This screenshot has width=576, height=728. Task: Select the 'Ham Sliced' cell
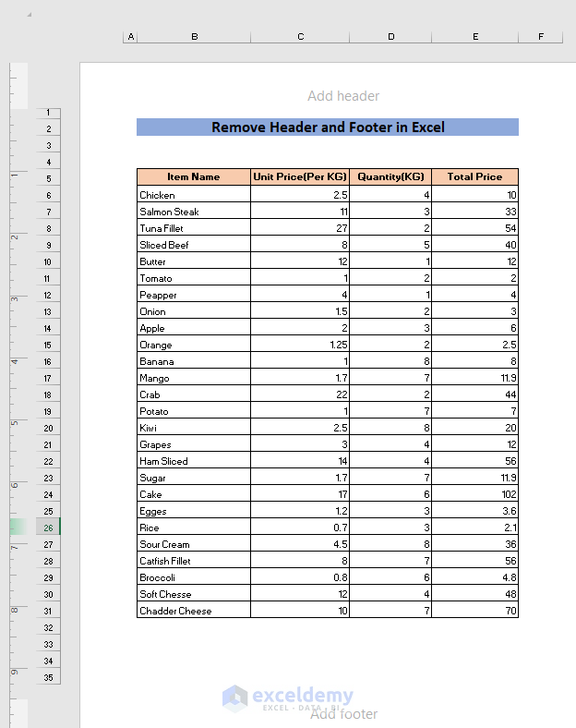tap(194, 461)
